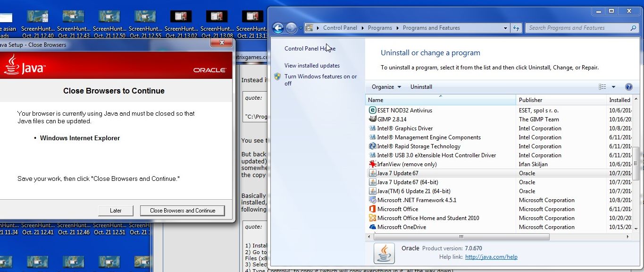The width and height of the screenshot is (644, 272).
Task: Close the Java Setup dialog
Action: point(221,43)
